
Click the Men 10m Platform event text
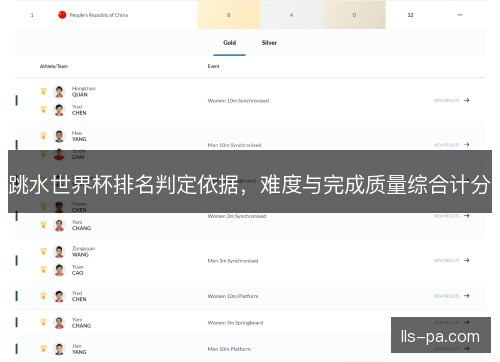click(x=229, y=349)
